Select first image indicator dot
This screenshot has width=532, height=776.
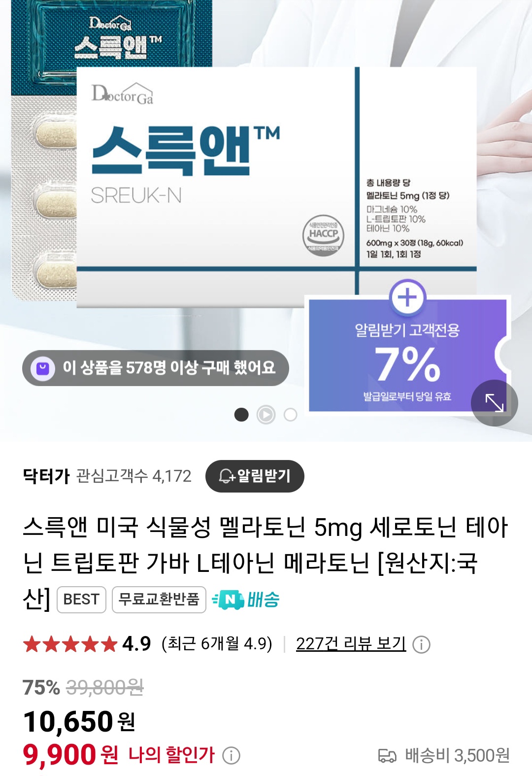point(241,415)
